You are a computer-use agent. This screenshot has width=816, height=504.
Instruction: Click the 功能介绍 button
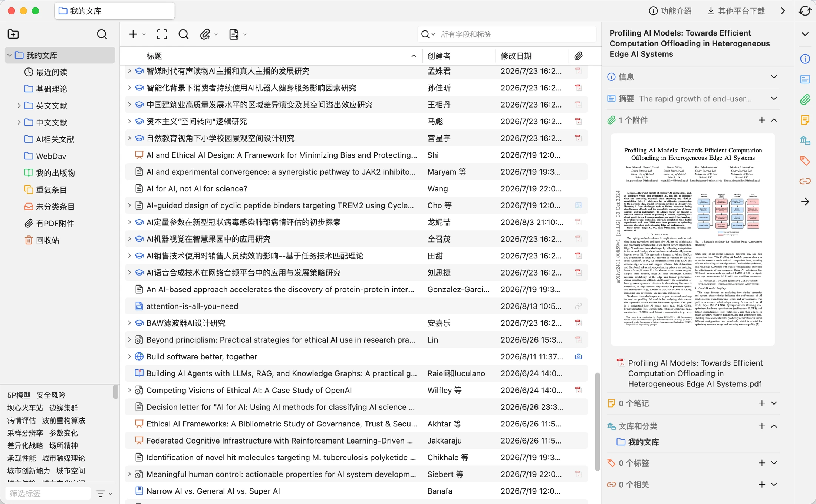pyautogui.click(x=670, y=11)
